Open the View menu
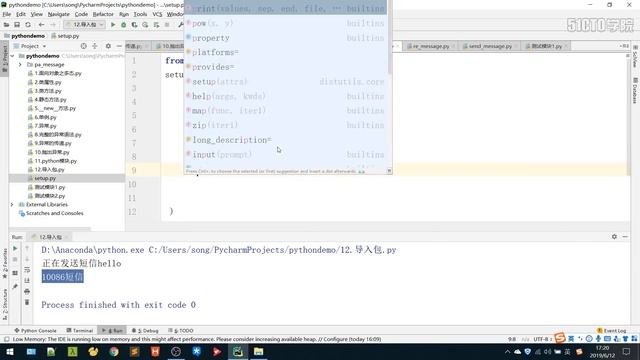 click(x=36, y=14)
